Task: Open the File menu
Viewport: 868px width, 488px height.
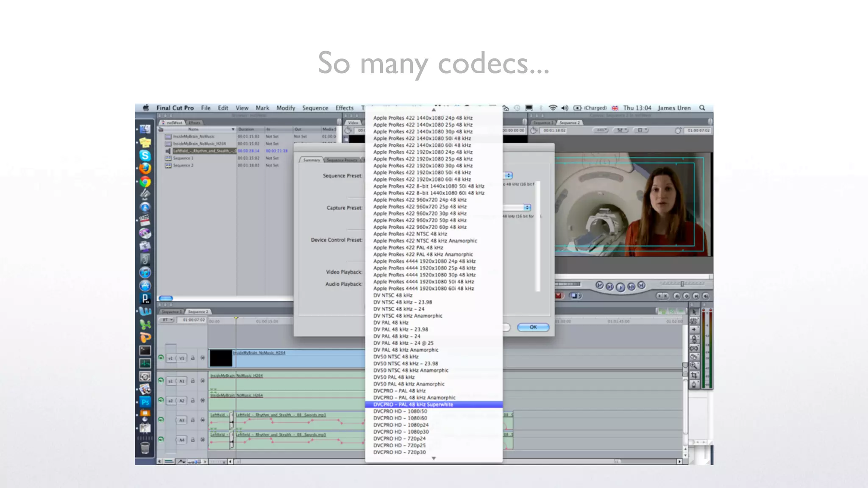Action: [206, 108]
